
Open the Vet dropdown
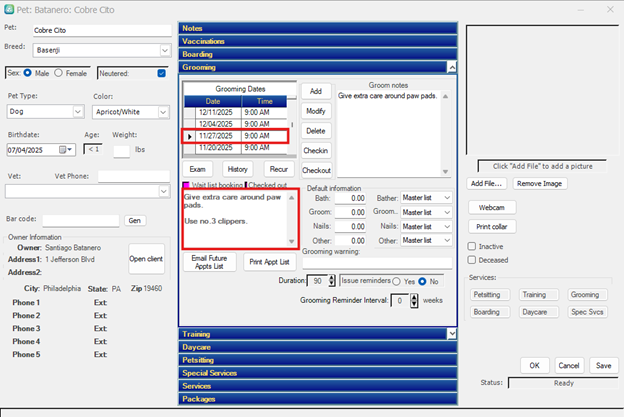click(x=164, y=191)
